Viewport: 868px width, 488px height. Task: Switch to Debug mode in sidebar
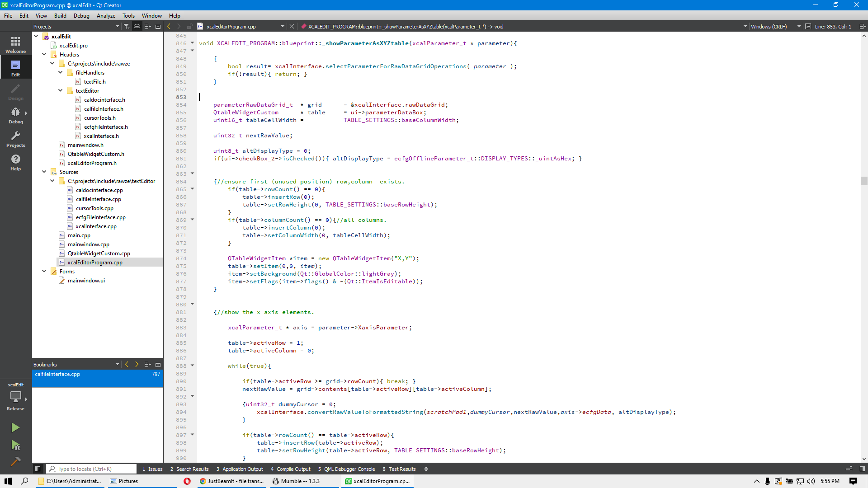click(x=15, y=115)
